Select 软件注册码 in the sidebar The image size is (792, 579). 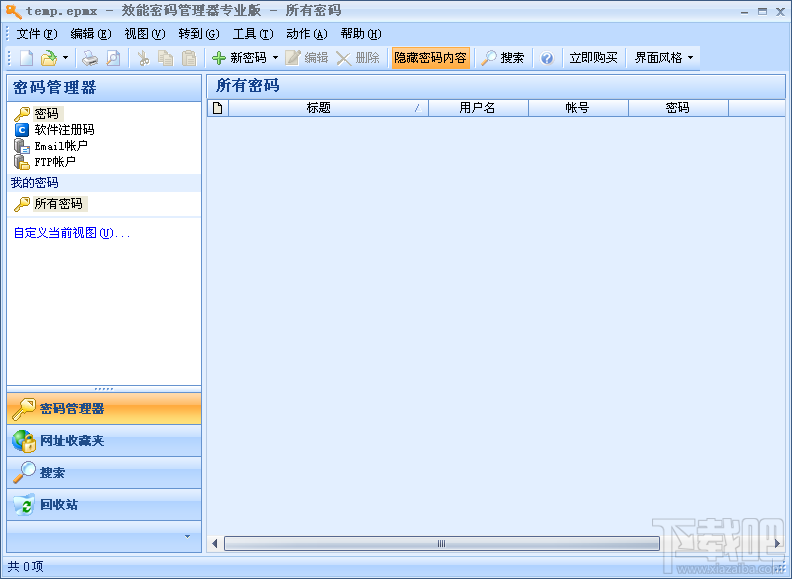(64, 130)
